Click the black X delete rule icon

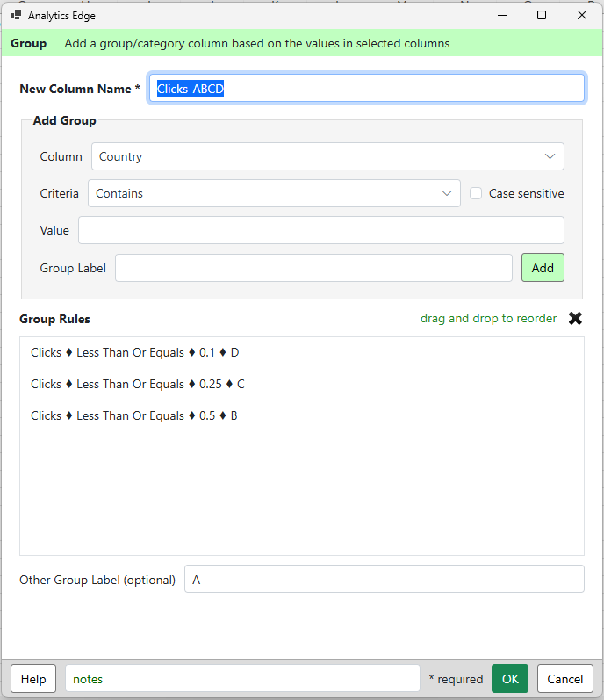(x=575, y=318)
